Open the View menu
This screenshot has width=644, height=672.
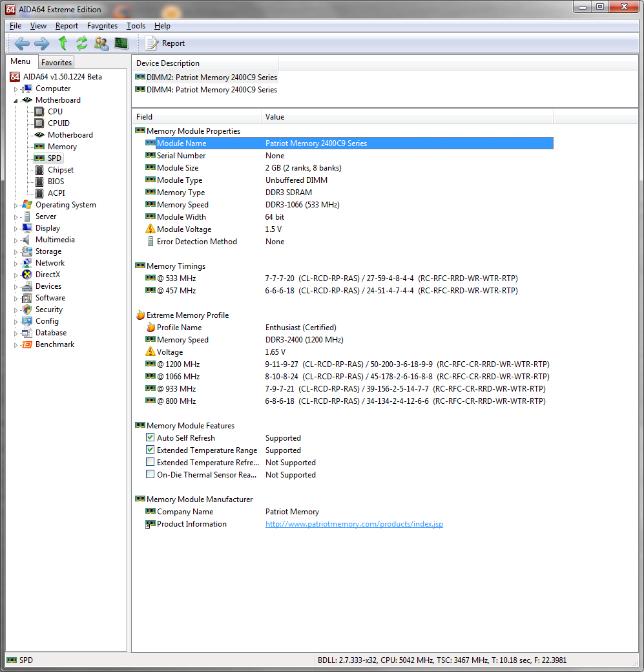click(x=38, y=26)
